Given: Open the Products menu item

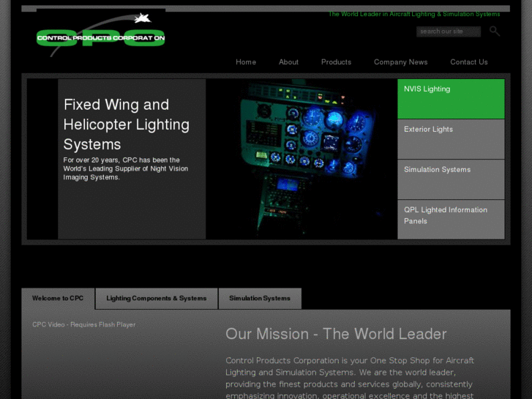Looking at the screenshot, I should [336, 62].
